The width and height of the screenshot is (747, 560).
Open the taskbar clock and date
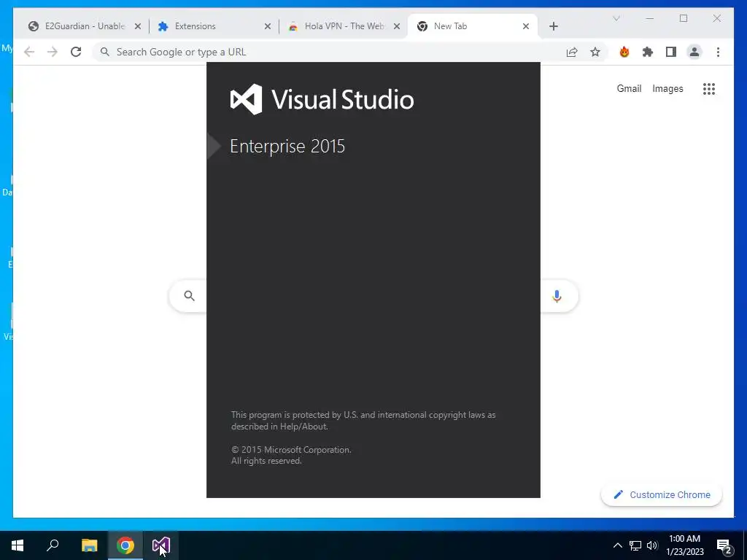coord(684,545)
